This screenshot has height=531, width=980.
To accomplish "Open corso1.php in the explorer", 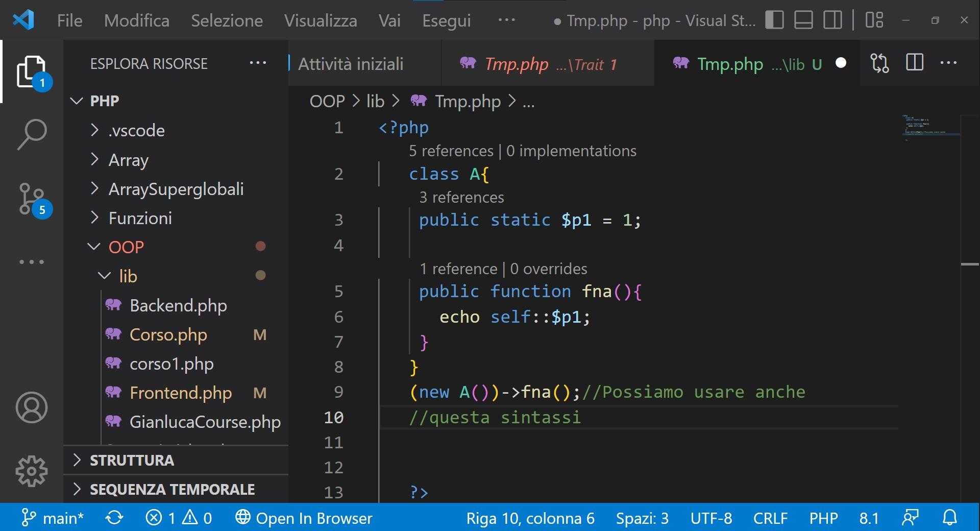I will click(x=171, y=364).
